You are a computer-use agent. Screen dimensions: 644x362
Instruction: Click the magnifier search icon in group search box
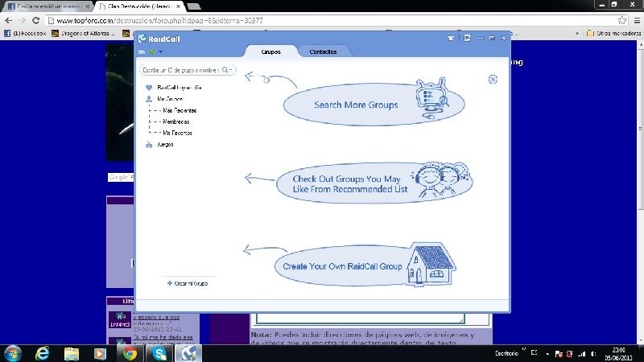coord(225,70)
